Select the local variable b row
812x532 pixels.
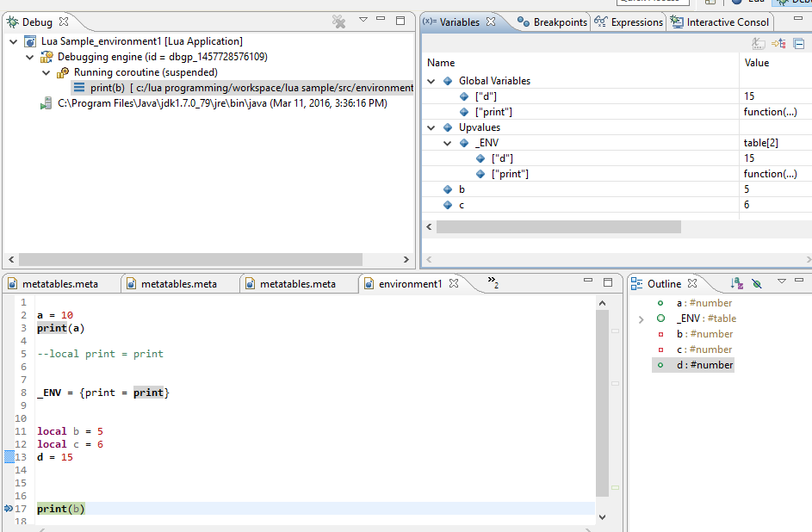[617, 189]
